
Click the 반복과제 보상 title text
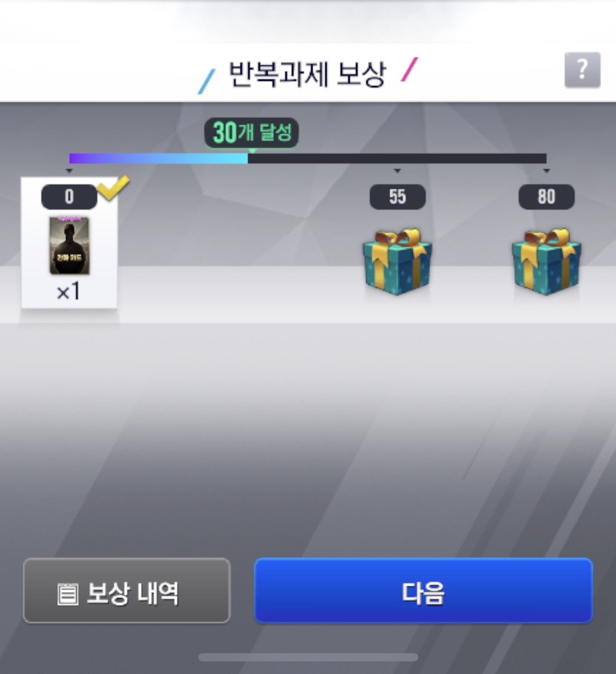(307, 74)
